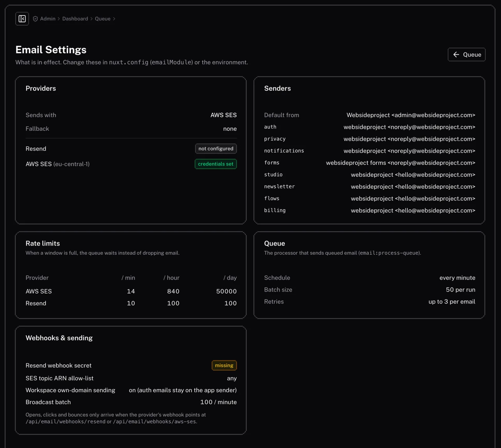This screenshot has height=448, width=501.
Task: Go to the Dashboard breadcrumb
Action: [x=75, y=19]
